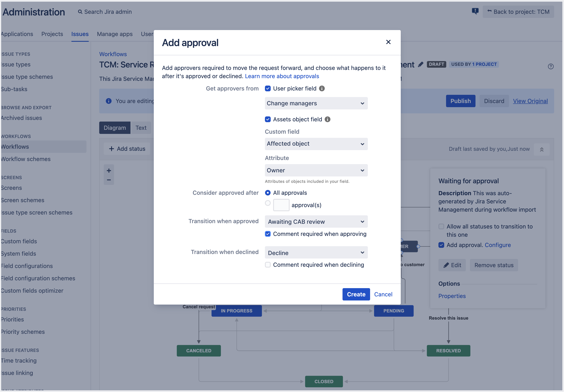Select All approvals radio button
The width and height of the screenshot is (564, 392).
[x=268, y=193]
